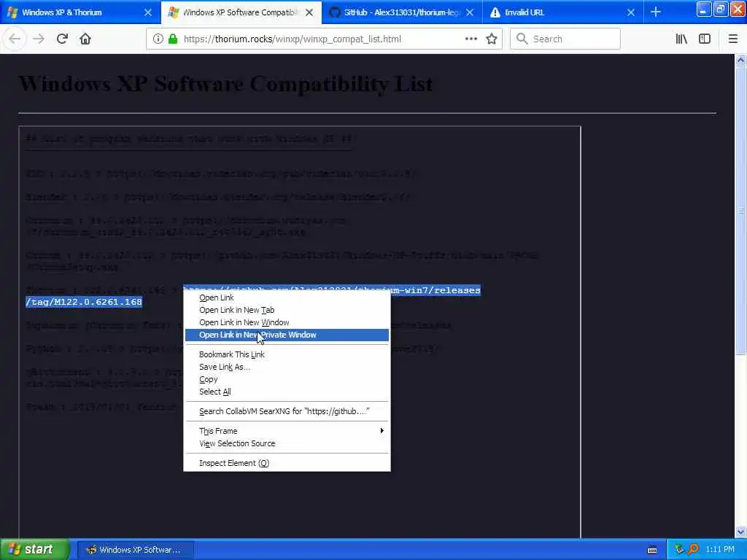Viewport: 747px width, 560px height.
Task: Click Select All in the context menu
Action: pos(287,392)
